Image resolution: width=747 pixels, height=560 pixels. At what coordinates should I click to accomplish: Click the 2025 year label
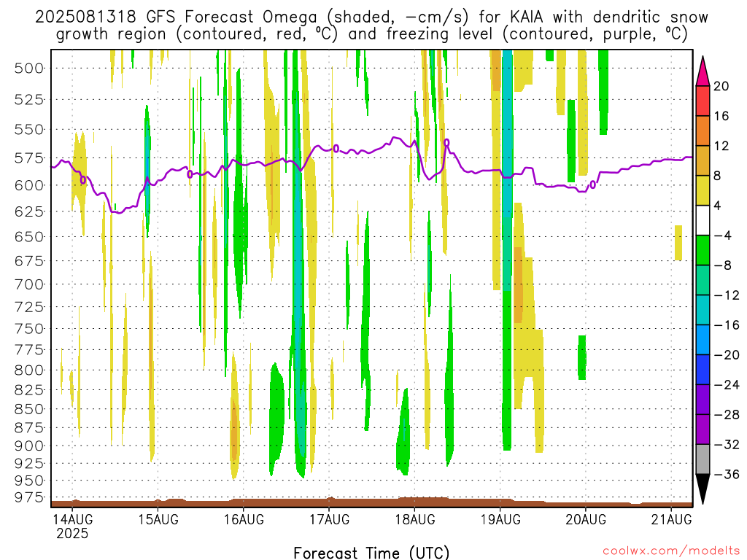pos(72,533)
